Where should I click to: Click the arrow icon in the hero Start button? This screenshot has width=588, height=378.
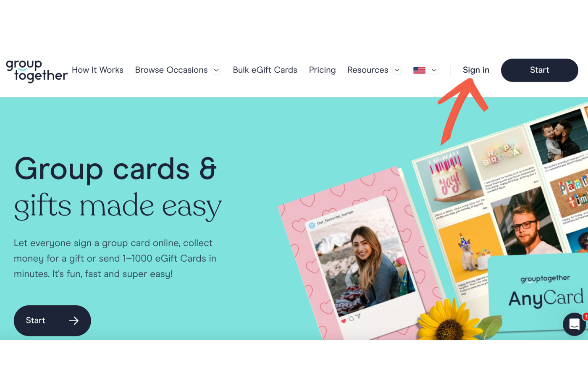74,321
